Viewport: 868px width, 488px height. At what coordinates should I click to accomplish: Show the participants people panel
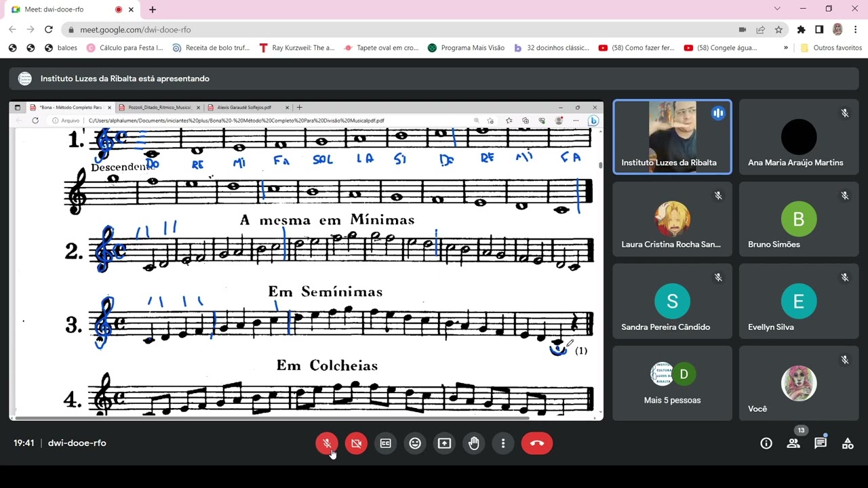click(x=793, y=443)
